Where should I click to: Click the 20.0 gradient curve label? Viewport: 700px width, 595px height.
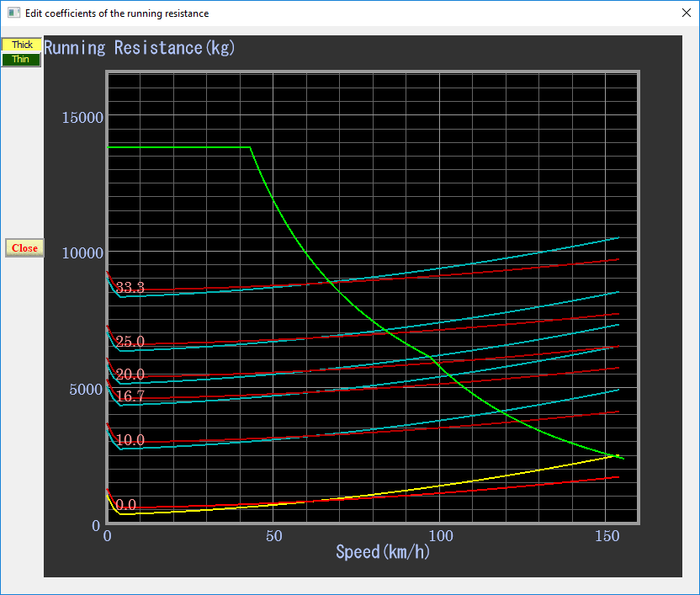point(130,375)
